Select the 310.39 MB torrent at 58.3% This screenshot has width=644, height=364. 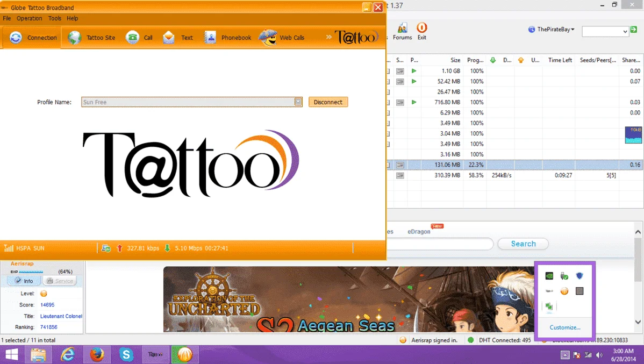click(x=514, y=175)
